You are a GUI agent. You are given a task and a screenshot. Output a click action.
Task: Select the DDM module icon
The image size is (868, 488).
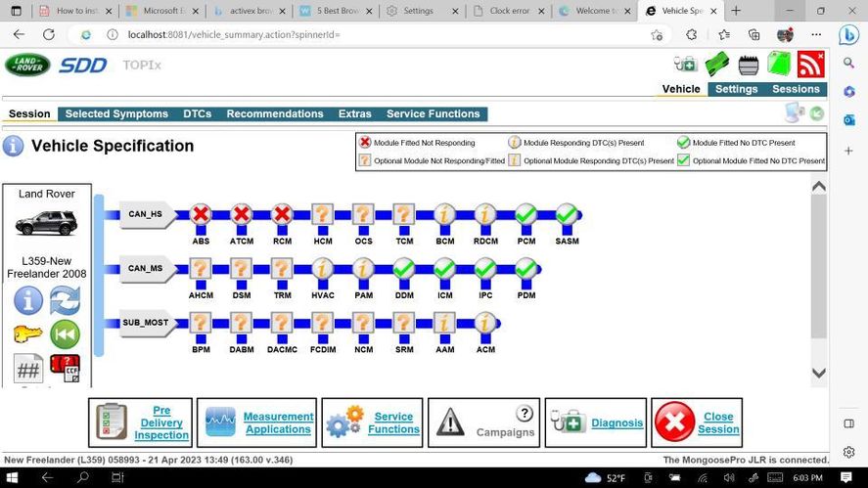point(404,269)
